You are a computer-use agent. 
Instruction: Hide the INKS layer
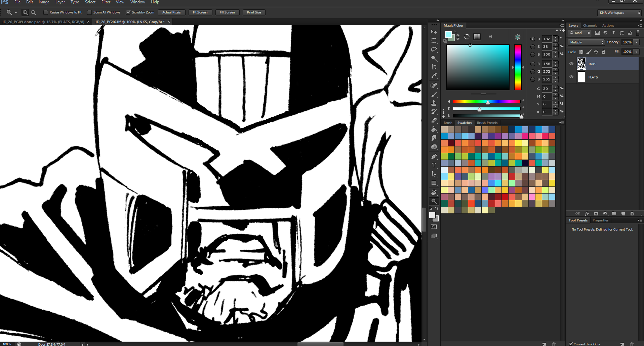pos(571,64)
